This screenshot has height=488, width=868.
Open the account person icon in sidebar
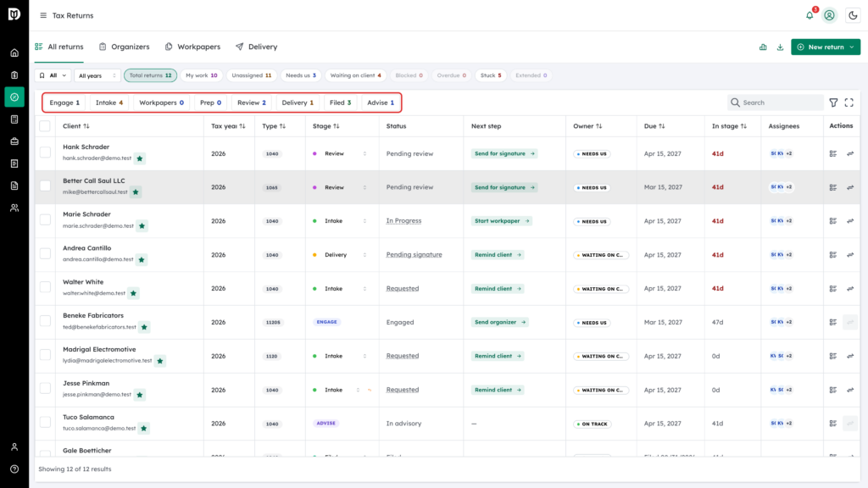(14, 447)
